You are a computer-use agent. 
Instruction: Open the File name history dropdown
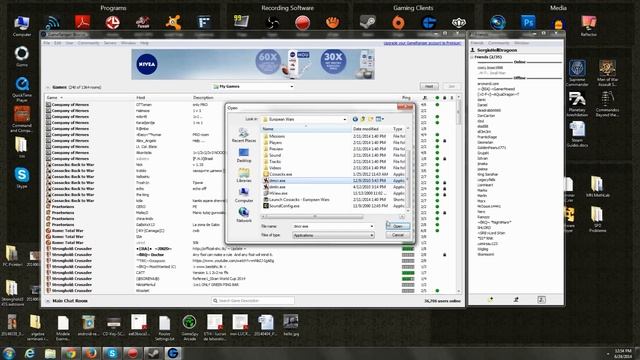[x=371, y=226]
